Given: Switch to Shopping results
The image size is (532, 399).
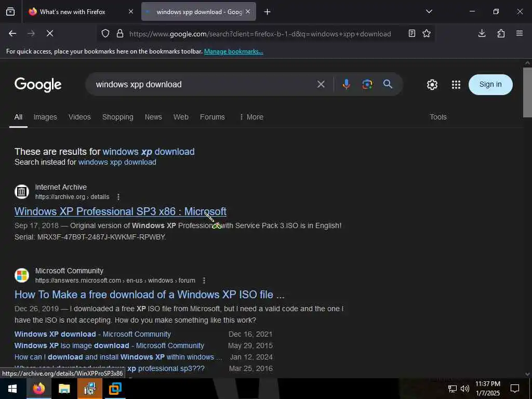Looking at the screenshot, I should point(118,117).
